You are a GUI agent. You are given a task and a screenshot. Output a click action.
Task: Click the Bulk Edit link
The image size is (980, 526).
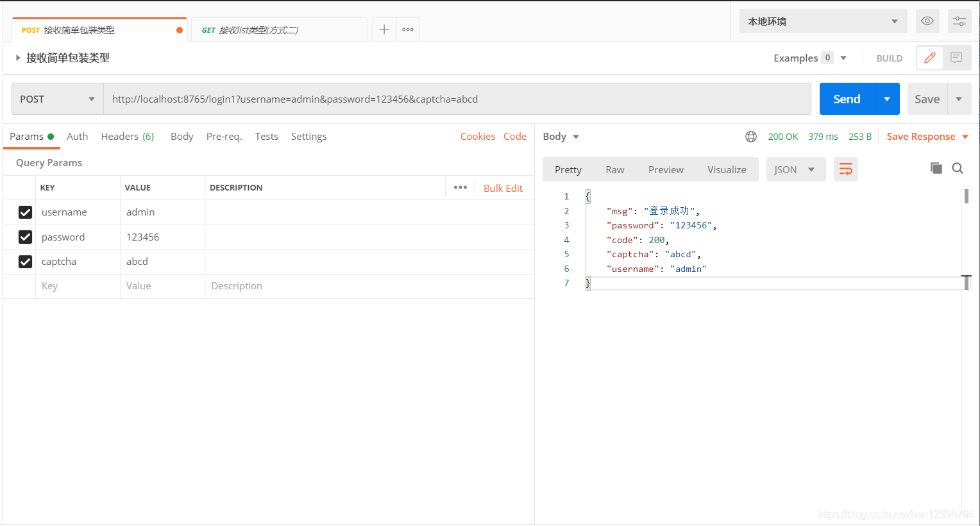coord(503,188)
